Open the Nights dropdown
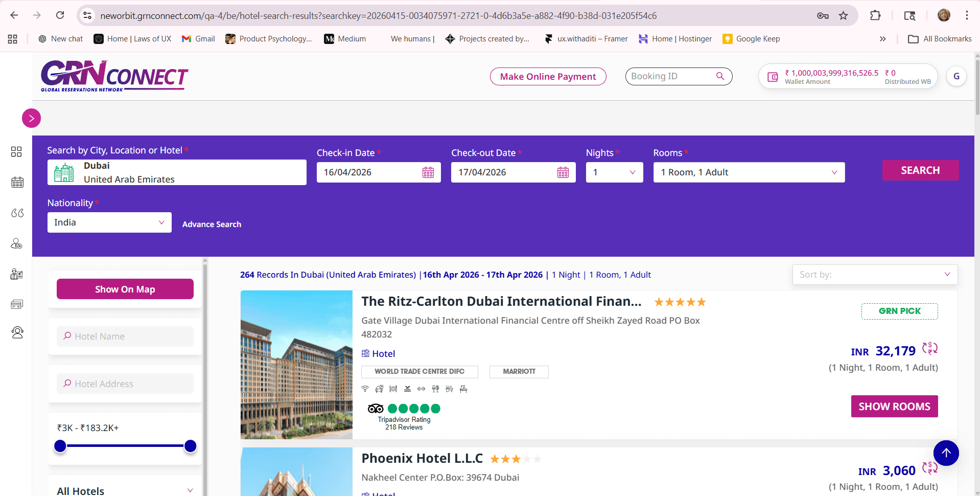Image resolution: width=980 pixels, height=496 pixels. 614,172
